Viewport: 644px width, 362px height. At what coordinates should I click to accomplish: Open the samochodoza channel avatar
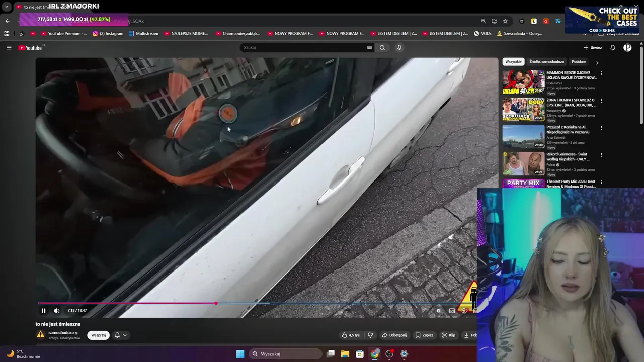[40, 334]
